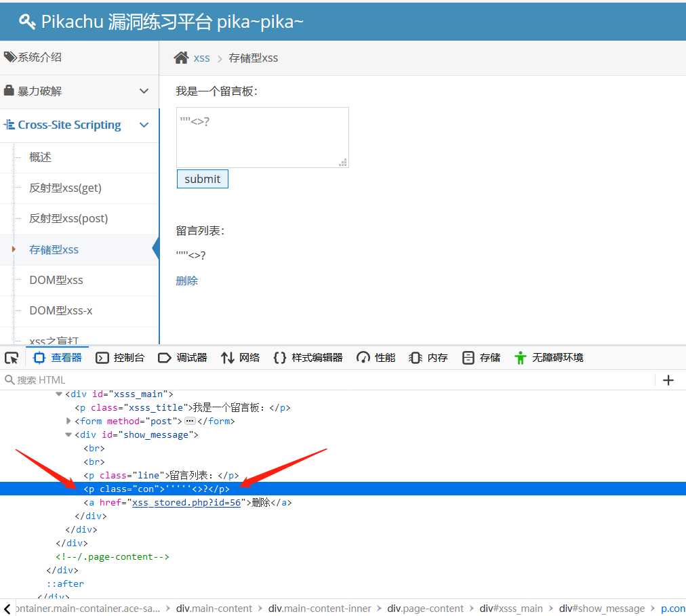The width and height of the screenshot is (686, 616).
Task: Click div.page-content breadcrumb
Action: [x=425, y=609]
